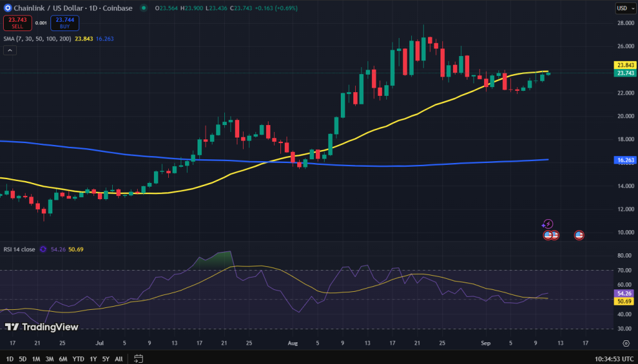Select the YTD time range
This screenshot has height=364, width=638.
click(x=78, y=358)
